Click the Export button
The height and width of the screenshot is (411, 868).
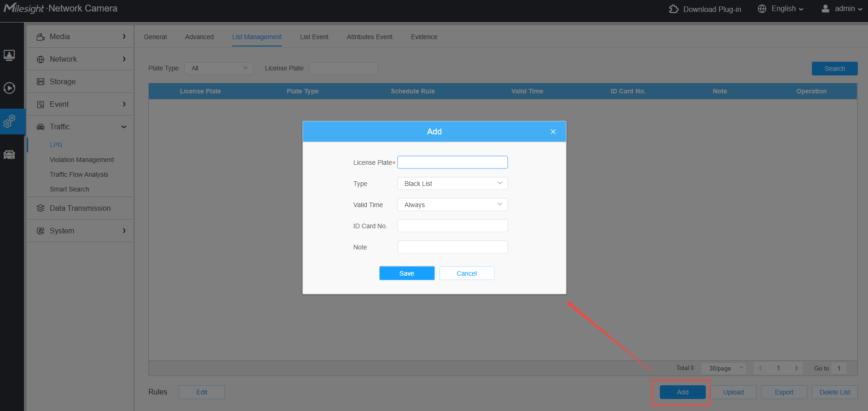(784, 392)
